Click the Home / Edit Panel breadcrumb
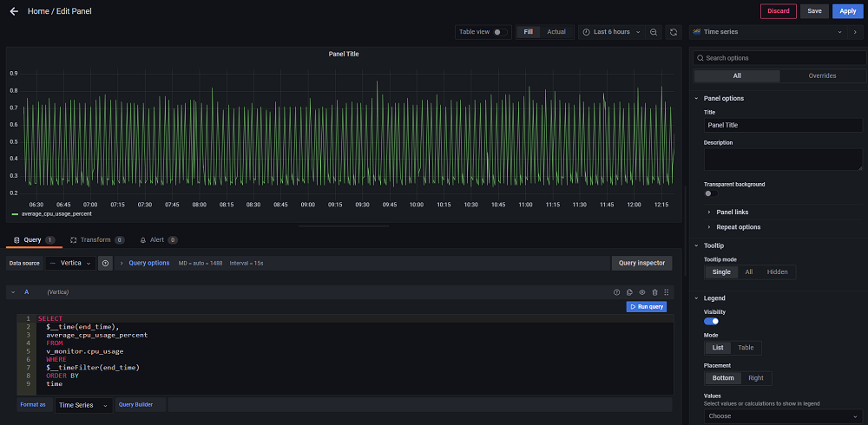 (x=60, y=11)
